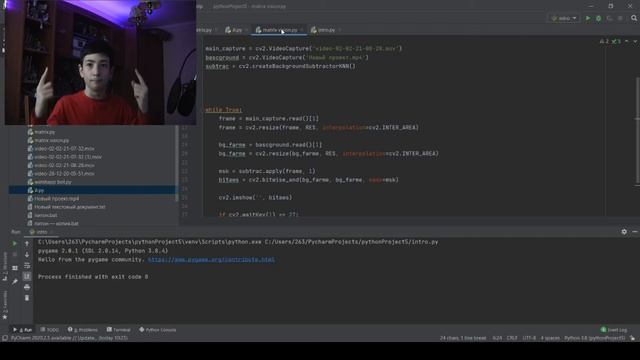Click the project tree vertical scrollbar
Image resolution: width=640 pixels, height=360 pixels.
tap(177, 163)
